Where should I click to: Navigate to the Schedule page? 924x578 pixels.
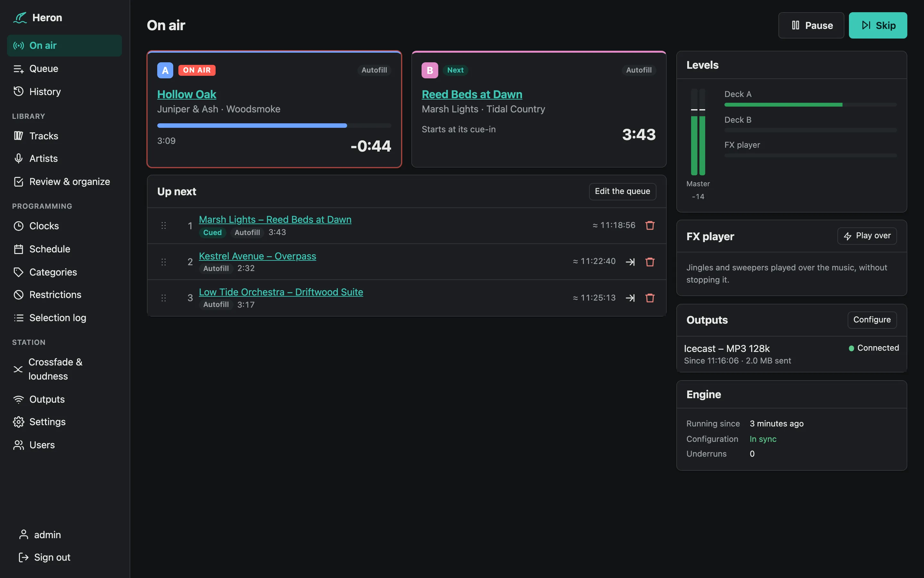(x=64, y=249)
